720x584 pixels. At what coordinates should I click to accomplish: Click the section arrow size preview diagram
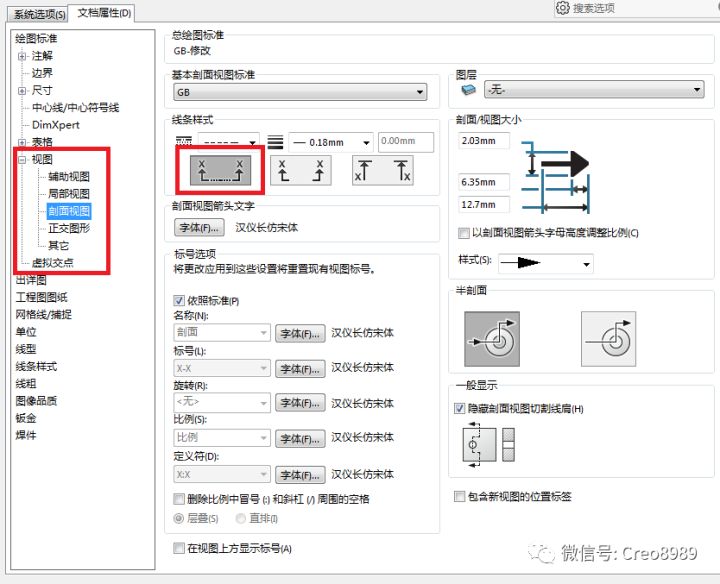[x=555, y=177]
